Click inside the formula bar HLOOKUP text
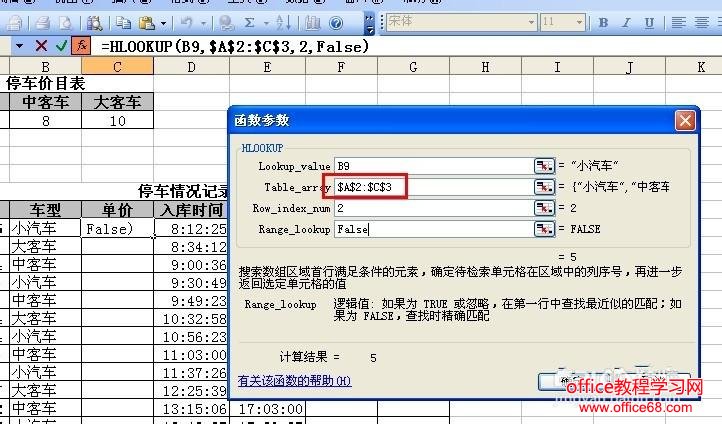 click(x=235, y=46)
